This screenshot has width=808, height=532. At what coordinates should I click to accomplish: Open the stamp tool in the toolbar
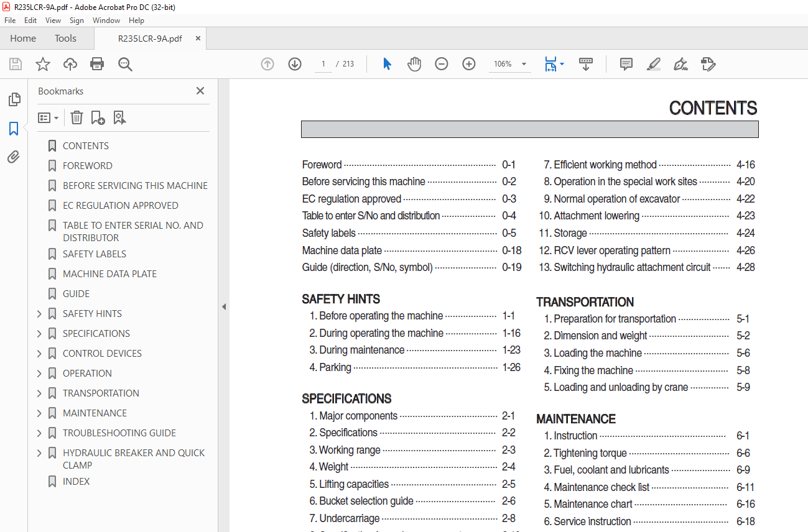708,64
